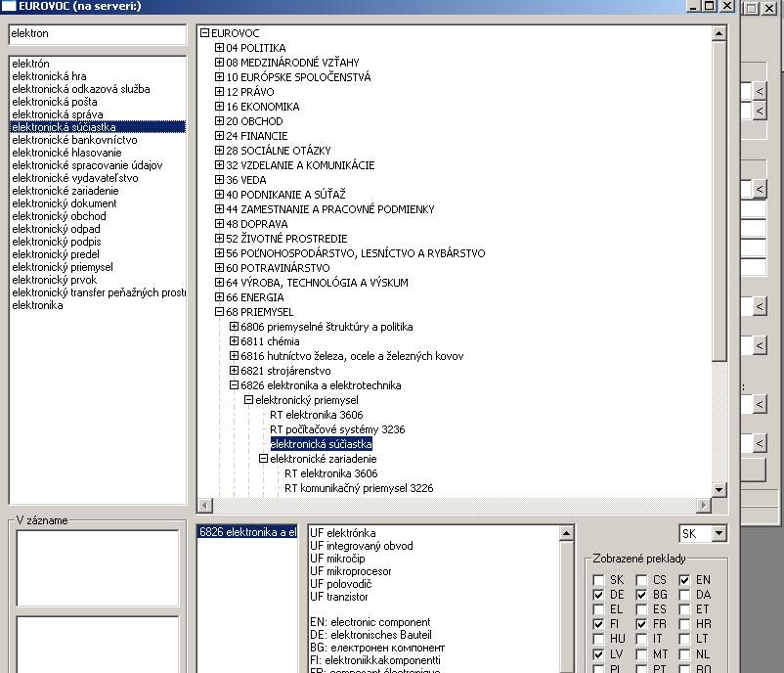Collapse the elektronické zariadenie node
784x673 pixels.
(x=263, y=459)
